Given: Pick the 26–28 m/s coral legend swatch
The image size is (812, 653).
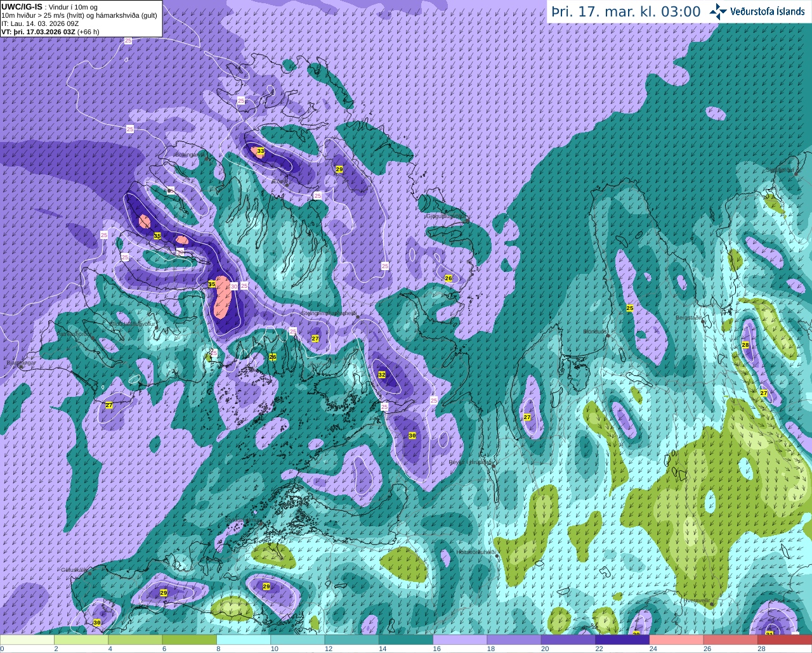Looking at the screenshot, I should click(x=731, y=640).
